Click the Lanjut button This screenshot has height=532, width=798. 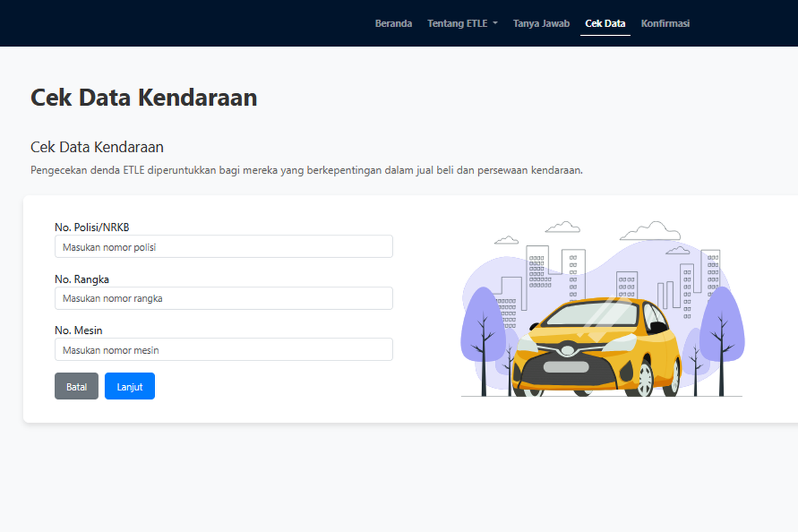pos(130,386)
